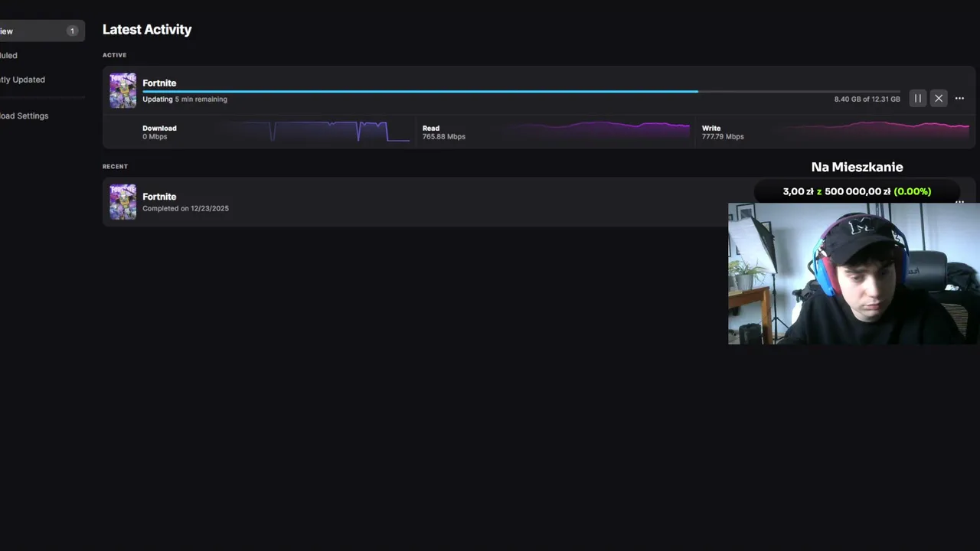Pause the Fortnite update
Image resolution: width=980 pixels, height=551 pixels.
click(x=917, y=98)
